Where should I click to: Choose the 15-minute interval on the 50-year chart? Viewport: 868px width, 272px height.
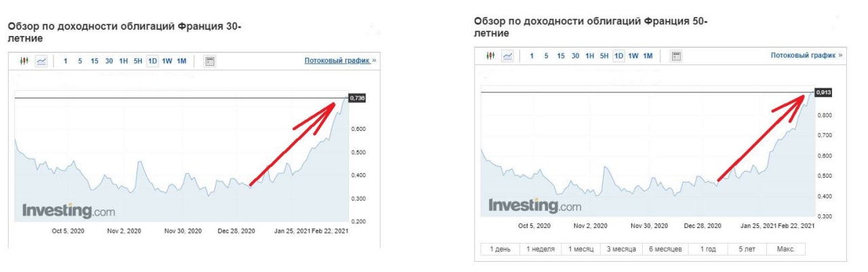(x=561, y=56)
